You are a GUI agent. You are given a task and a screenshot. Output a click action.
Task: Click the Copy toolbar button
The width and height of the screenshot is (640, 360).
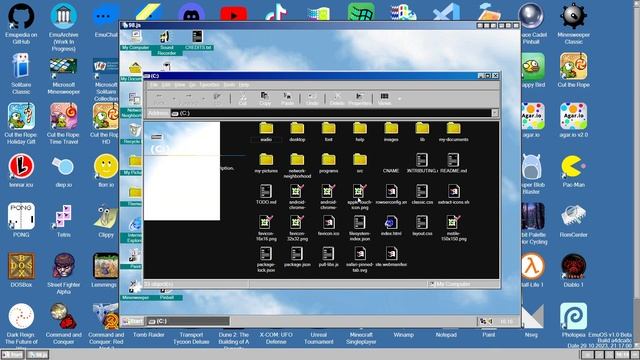[x=265, y=99]
